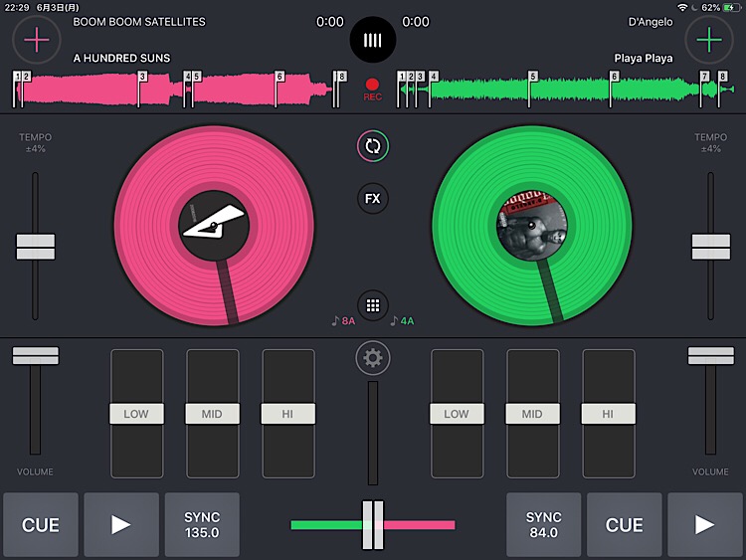
Task: Tap the green plus to load right deck track
Action: point(709,40)
